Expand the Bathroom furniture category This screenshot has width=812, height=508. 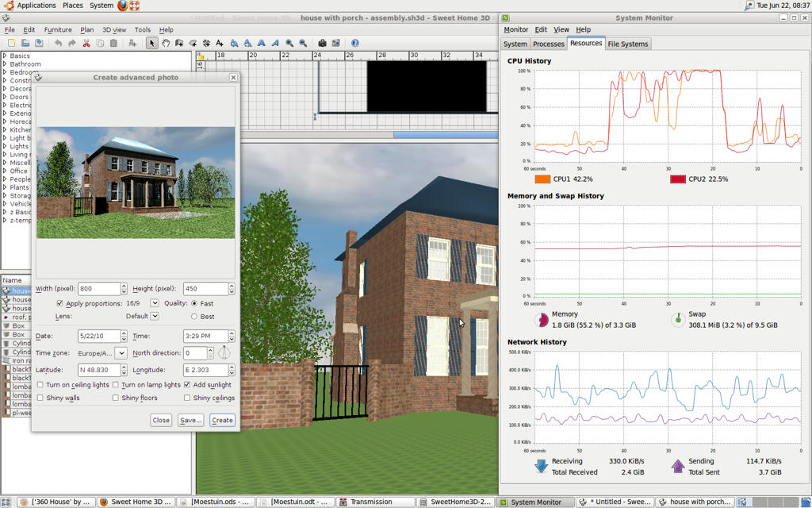(5, 63)
